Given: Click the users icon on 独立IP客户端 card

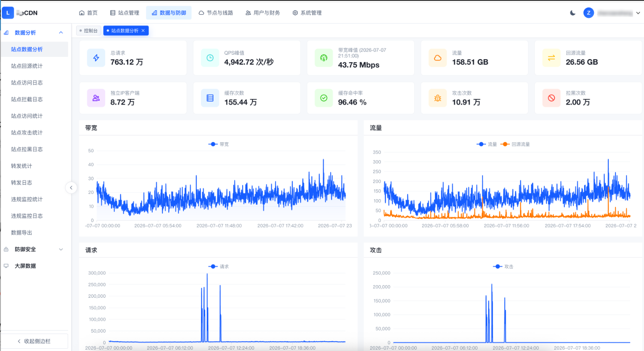Looking at the screenshot, I should (x=96, y=98).
